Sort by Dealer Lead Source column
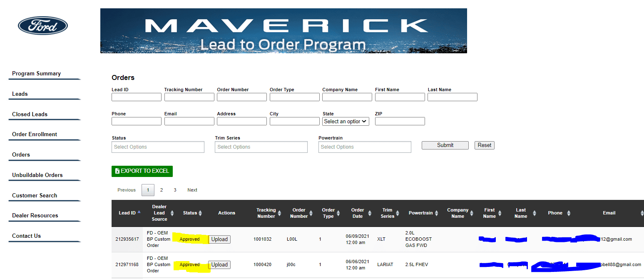Image resolution: width=644 pixels, height=279 pixels. click(x=172, y=213)
